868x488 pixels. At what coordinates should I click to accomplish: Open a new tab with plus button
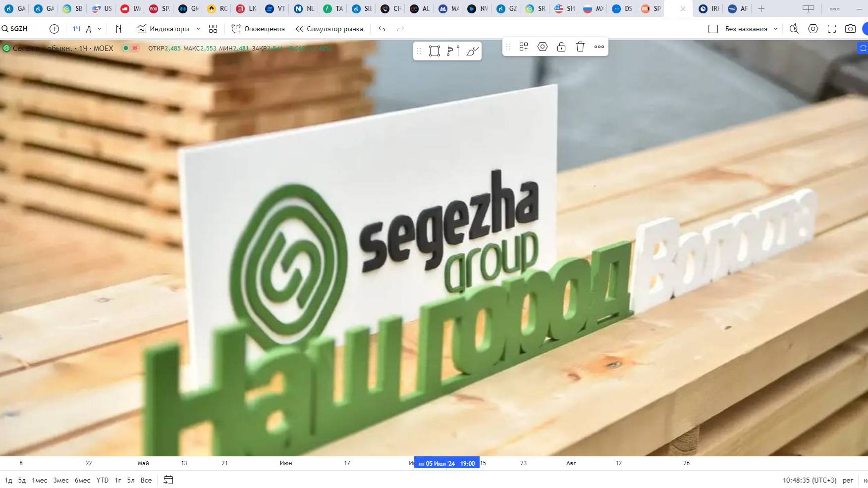point(761,8)
